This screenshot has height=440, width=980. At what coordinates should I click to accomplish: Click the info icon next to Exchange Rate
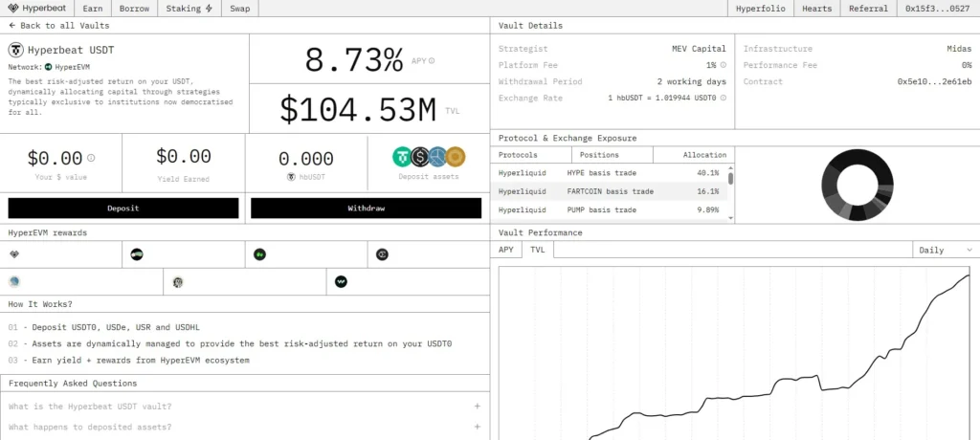[x=724, y=99]
